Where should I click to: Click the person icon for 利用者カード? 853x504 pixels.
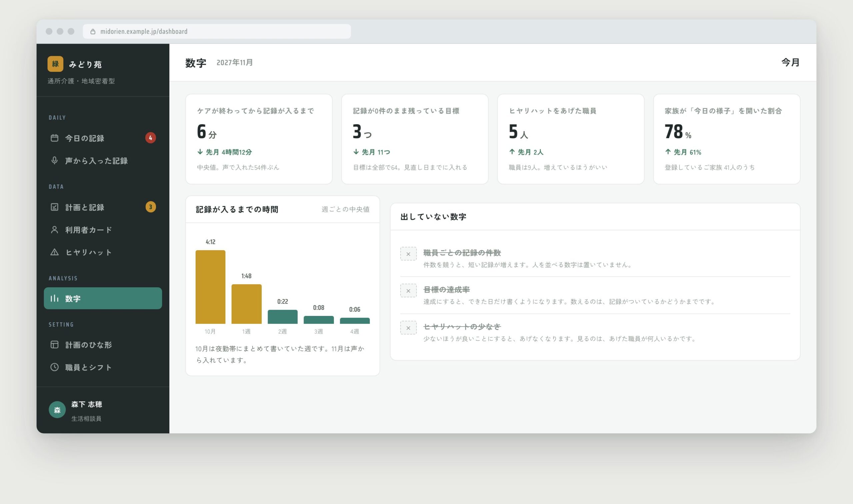pos(54,230)
